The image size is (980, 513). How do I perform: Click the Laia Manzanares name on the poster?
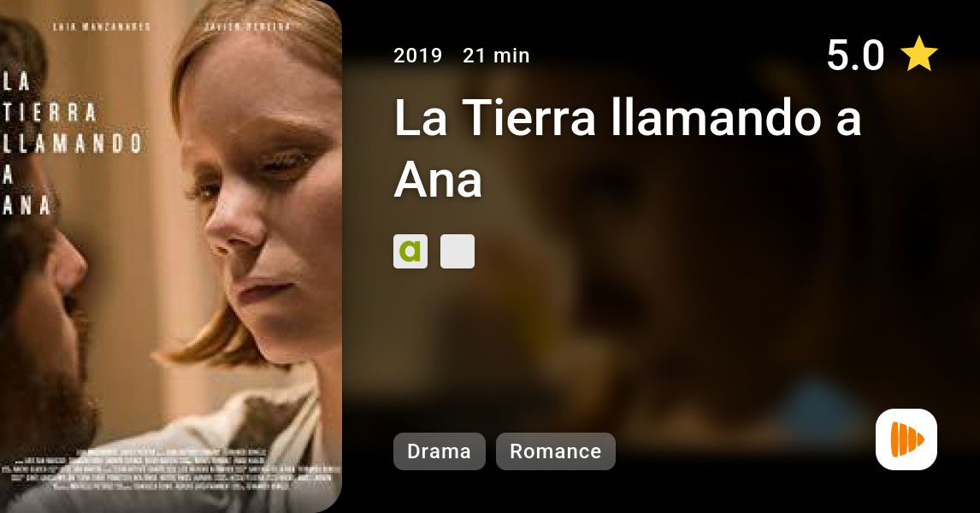tap(101, 27)
